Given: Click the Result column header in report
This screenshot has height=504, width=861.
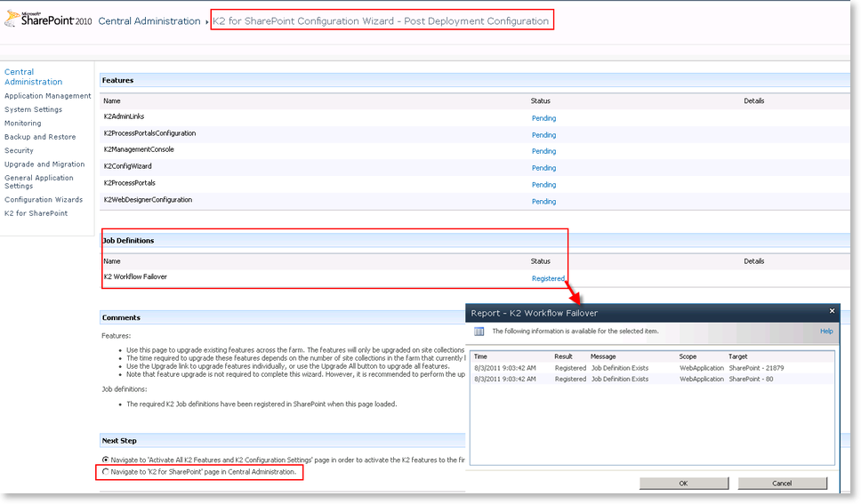Looking at the screenshot, I should 563,356.
